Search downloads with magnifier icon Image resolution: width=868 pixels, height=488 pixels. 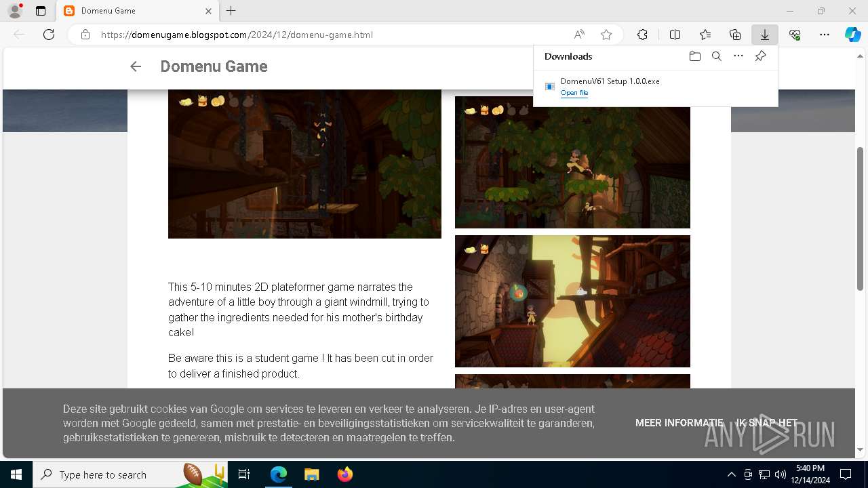coord(717,56)
